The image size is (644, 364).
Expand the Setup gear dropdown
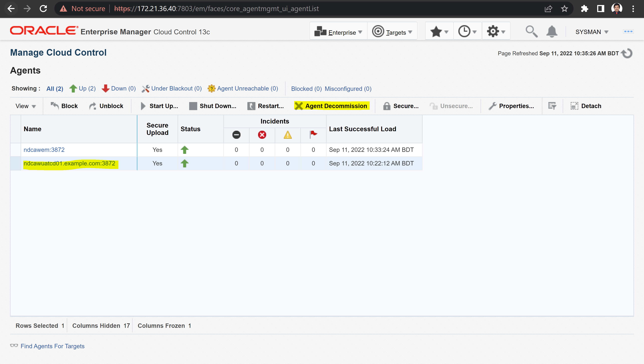pyautogui.click(x=496, y=32)
